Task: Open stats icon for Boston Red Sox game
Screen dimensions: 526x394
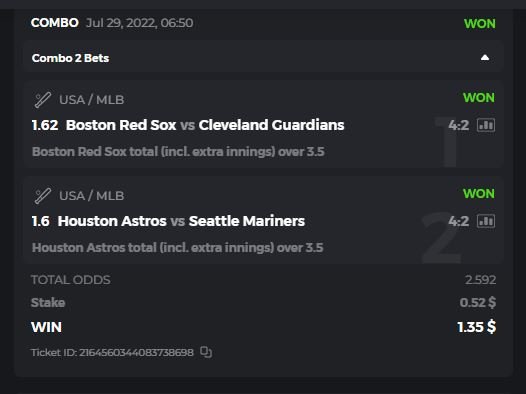Action: click(x=486, y=125)
